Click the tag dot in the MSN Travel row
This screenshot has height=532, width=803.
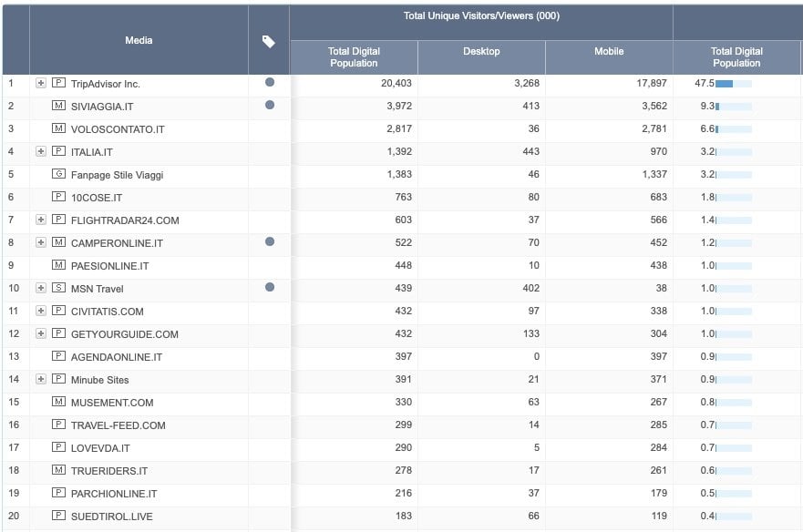click(269, 288)
